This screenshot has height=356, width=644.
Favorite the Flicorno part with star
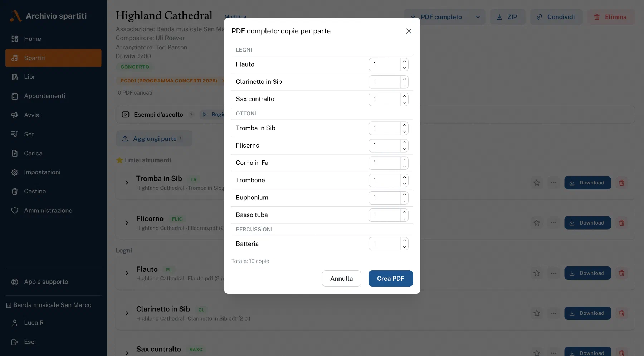pos(536,223)
